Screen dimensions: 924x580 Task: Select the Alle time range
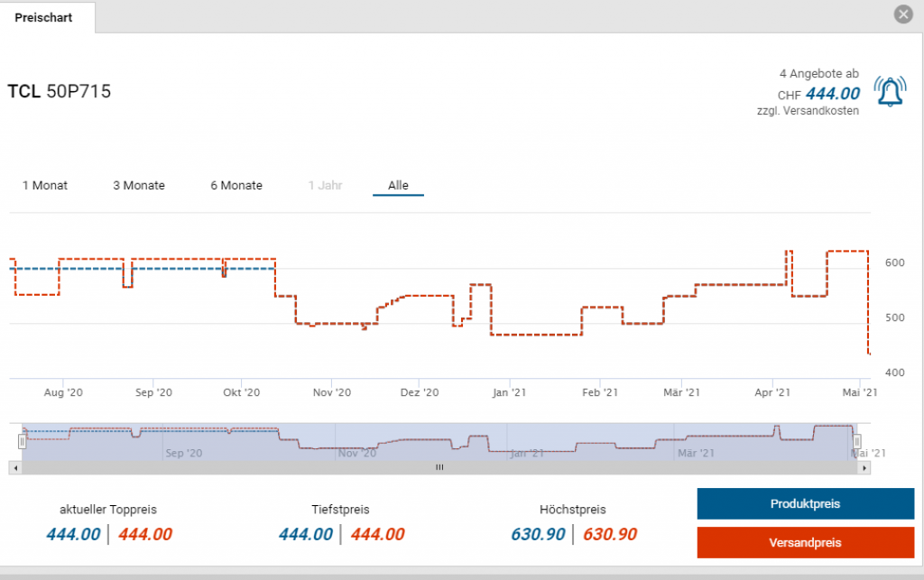(398, 186)
